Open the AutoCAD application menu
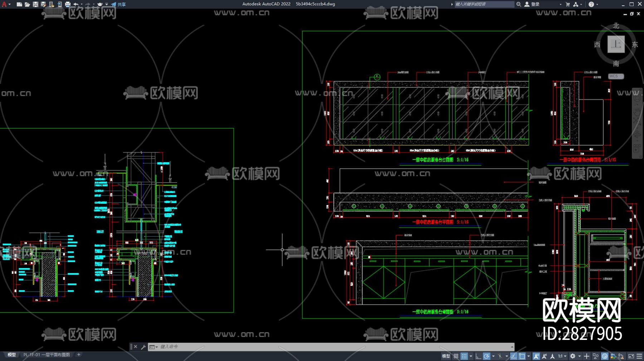 (x=4, y=4)
